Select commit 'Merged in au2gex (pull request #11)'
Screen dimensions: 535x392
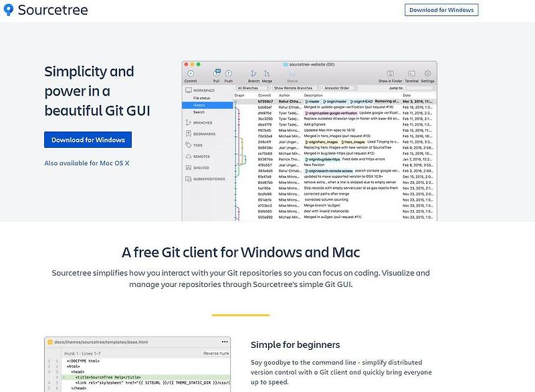pyautogui.click(x=335, y=217)
